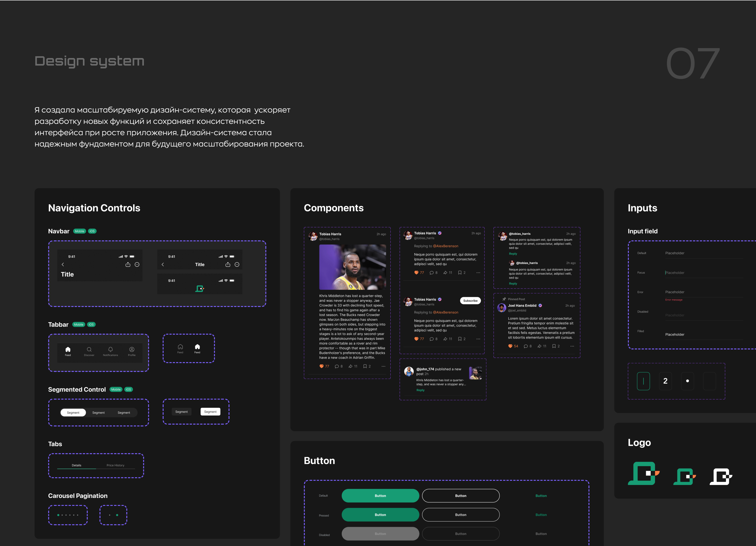The image size is (756, 546).
Task: Select first Segment in rounded segmented control
Action: [x=73, y=412]
